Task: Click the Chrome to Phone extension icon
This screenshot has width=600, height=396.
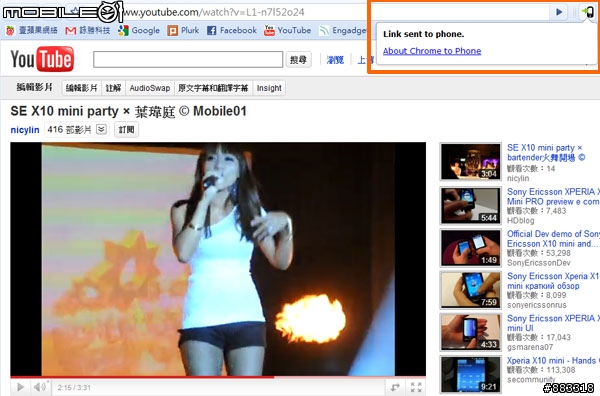Action: 588,12
